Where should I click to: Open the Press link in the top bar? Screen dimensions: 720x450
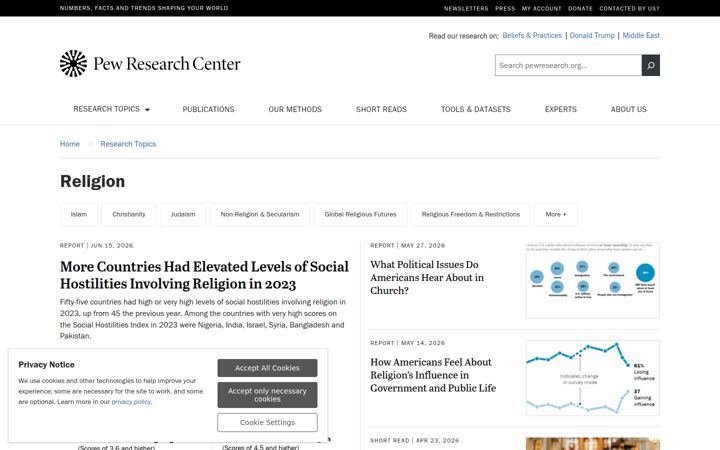[505, 8]
